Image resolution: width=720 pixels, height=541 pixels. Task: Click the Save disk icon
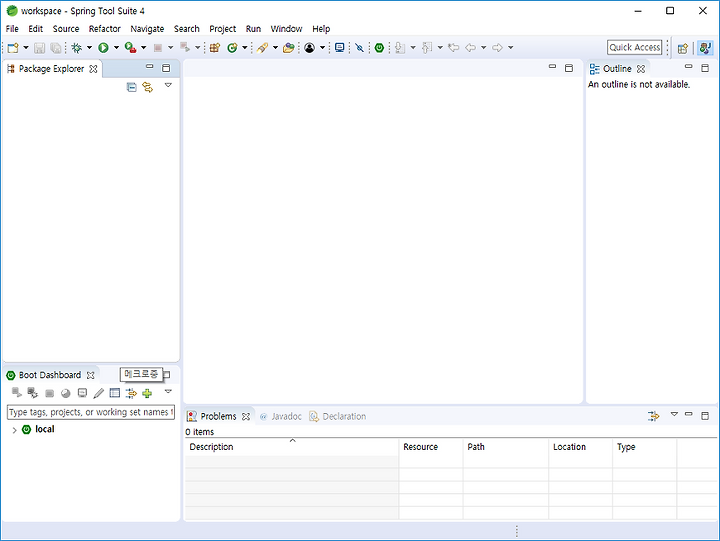(x=39, y=47)
